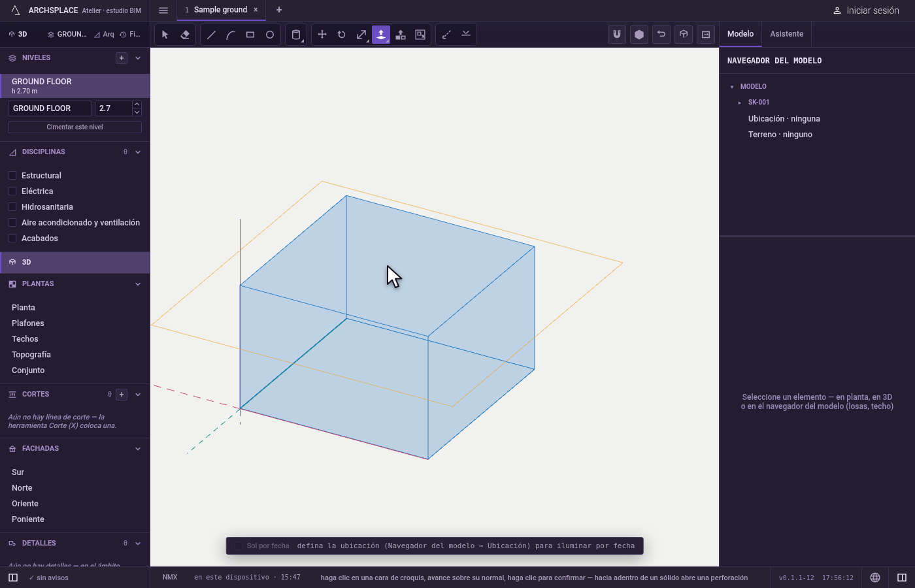Activate the Circle tool
Image resolution: width=915 pixels, height=588 pixels.
coord(270,35)
